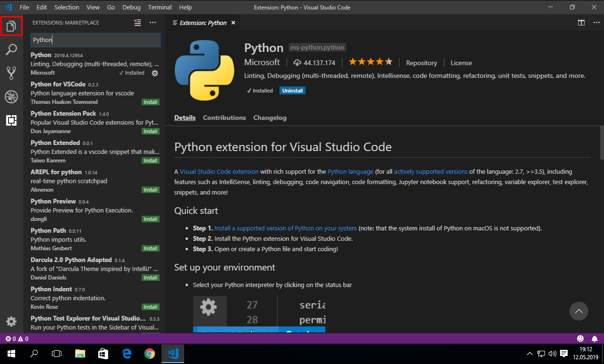Open the Source Control view

point(11,73)
